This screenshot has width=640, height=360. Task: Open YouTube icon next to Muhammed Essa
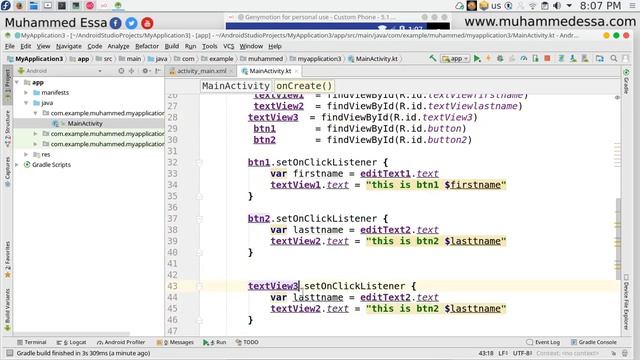(x=147, y=23)
